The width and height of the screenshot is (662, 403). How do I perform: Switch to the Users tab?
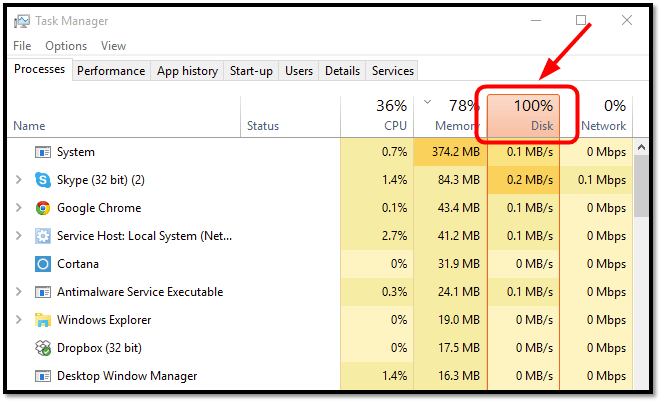[x=299, y=71]
